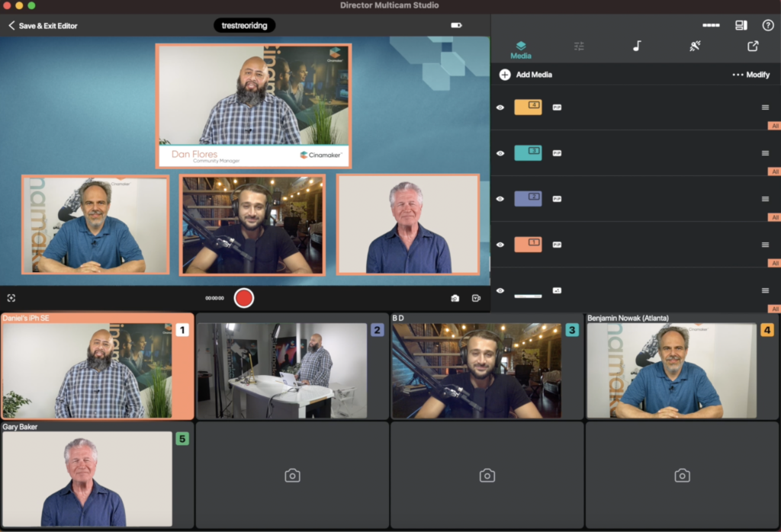Open the share export tab
The image size is (781, 532).
[x=753, y=46]
